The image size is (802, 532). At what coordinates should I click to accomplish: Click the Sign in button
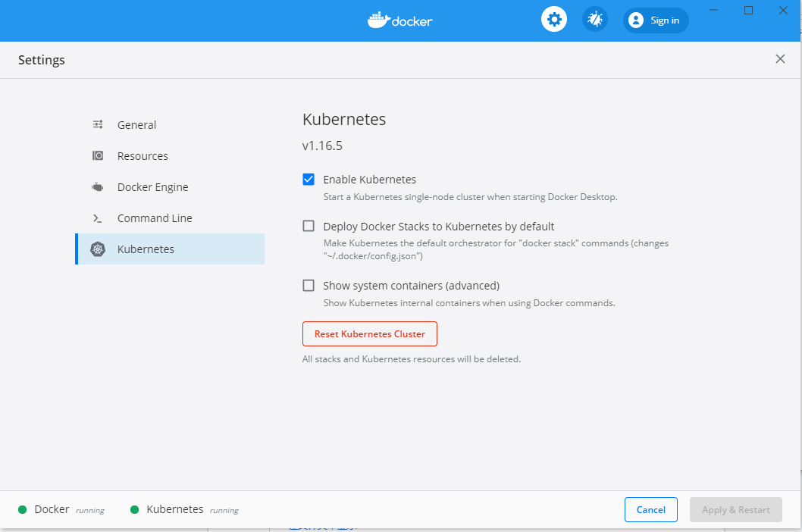656,20
